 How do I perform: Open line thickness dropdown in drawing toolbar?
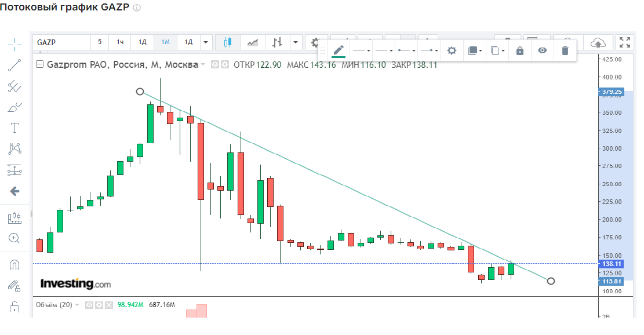click(x=384, y=50)
